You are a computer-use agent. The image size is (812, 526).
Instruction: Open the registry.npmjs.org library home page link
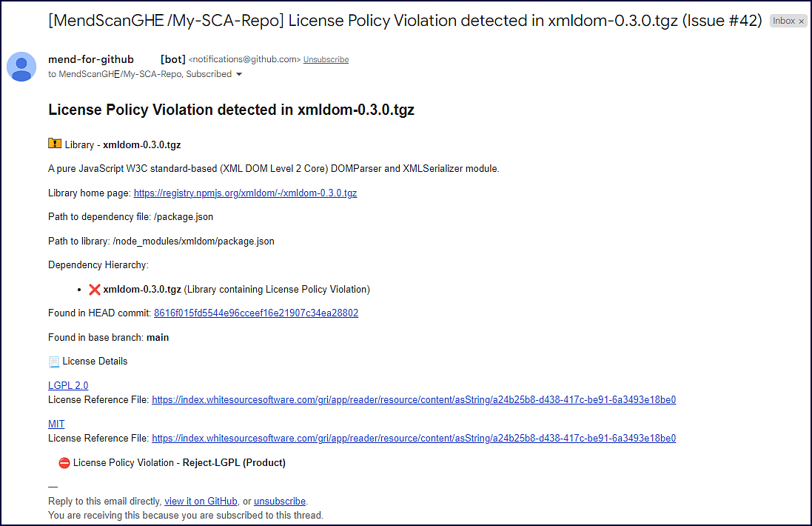pos(245,193)
